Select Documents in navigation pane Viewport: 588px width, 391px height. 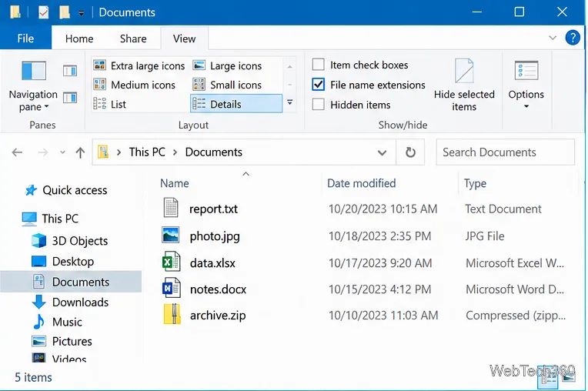pos(72,282)
